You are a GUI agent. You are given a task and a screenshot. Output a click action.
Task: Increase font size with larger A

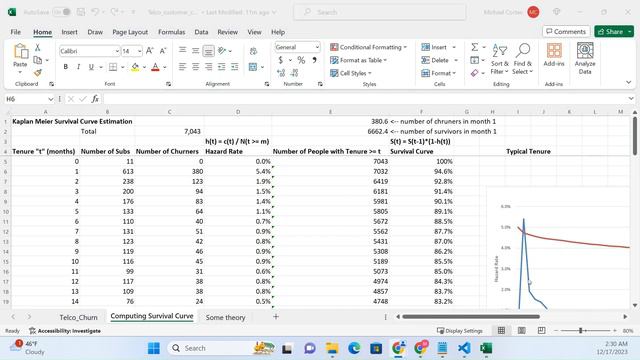(149, 51)
